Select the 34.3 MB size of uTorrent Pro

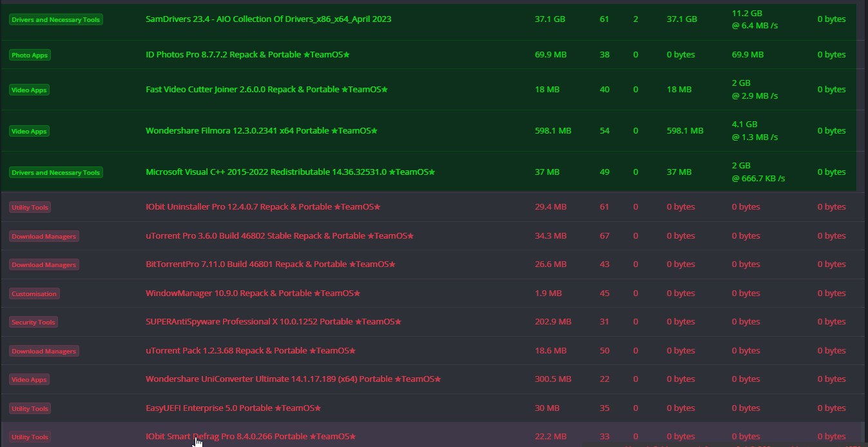click(x=550, y=236)
